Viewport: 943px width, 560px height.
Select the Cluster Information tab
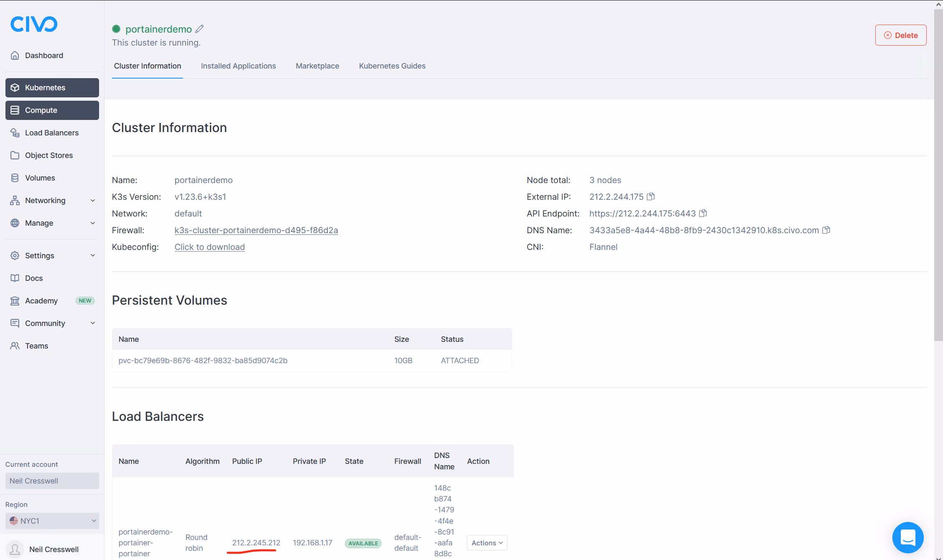(x=148, y=66)
